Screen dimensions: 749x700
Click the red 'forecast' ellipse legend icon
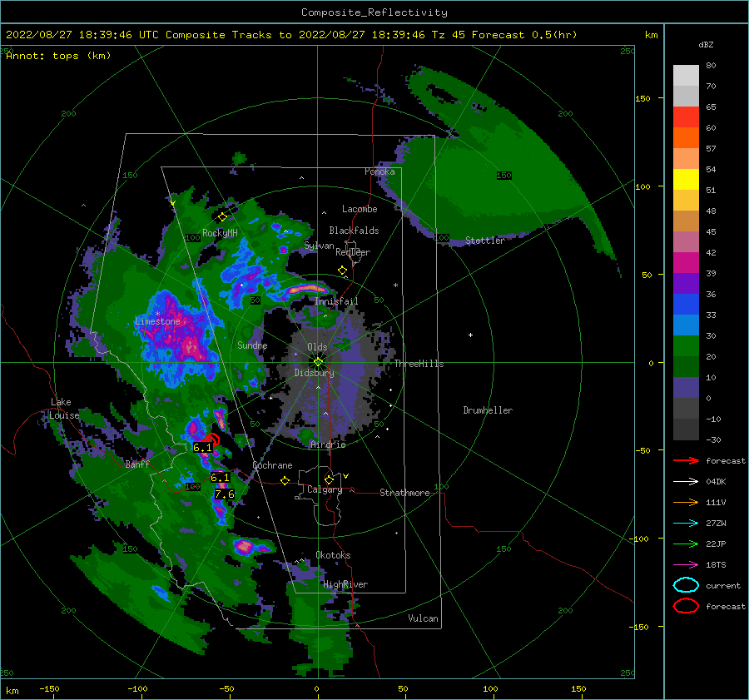686,606
